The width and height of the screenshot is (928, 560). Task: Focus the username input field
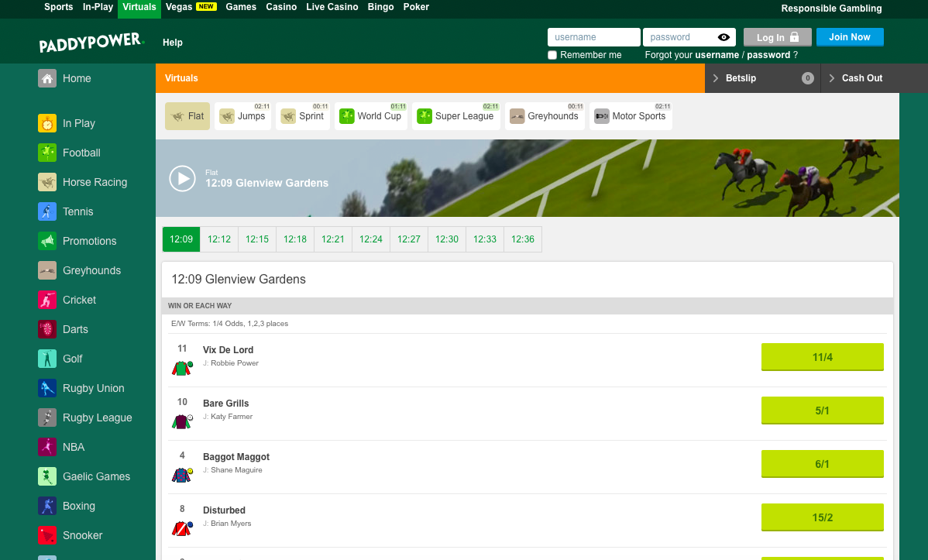click(x=593, y=36)
